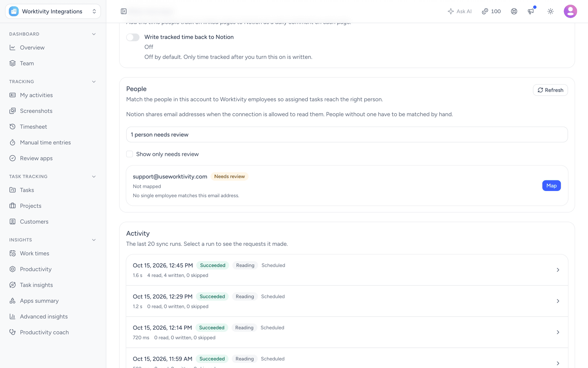Click the Needs review badge
588x368 pixels.
click(x=229, y=177)
